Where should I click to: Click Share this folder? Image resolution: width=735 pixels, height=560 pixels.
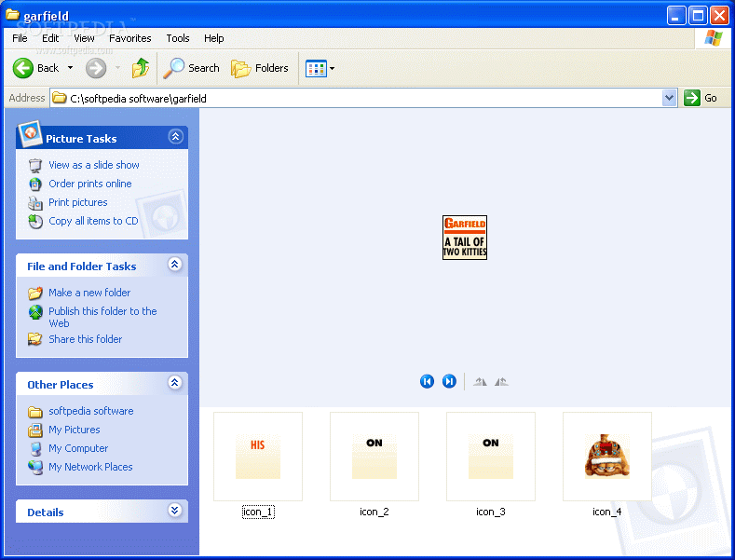pos(86,339)
